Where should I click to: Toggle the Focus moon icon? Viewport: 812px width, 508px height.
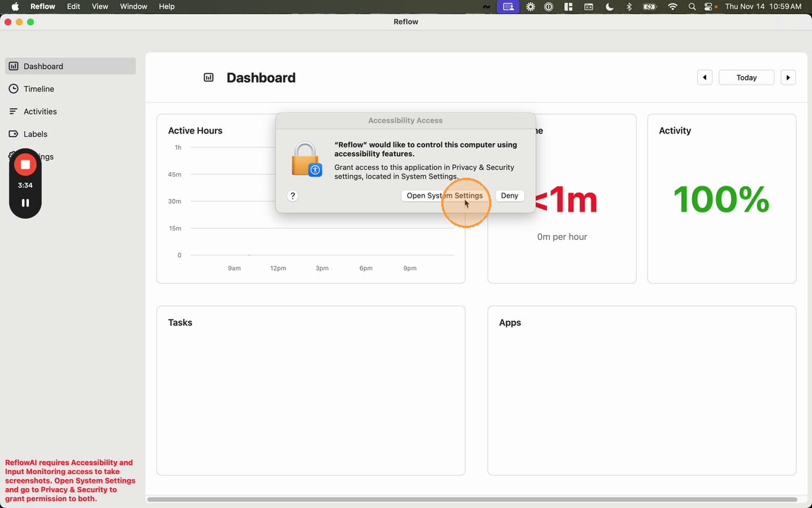(610, 7)
